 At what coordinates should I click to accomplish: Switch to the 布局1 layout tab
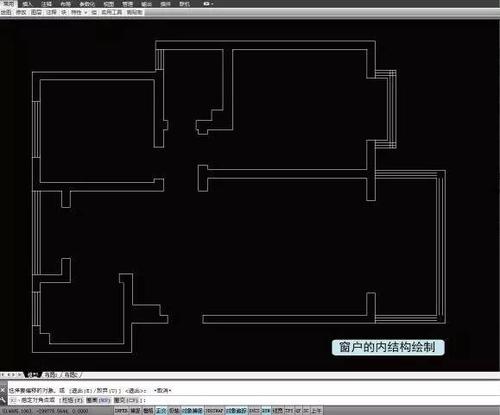pos(51,375)
